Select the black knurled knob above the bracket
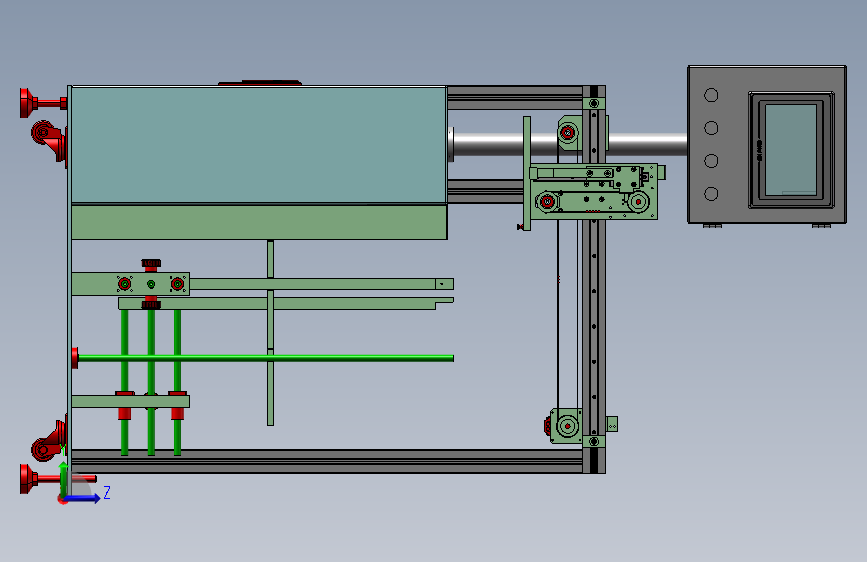867x562 pixels. pyautogui.click(x=151, y=263)
